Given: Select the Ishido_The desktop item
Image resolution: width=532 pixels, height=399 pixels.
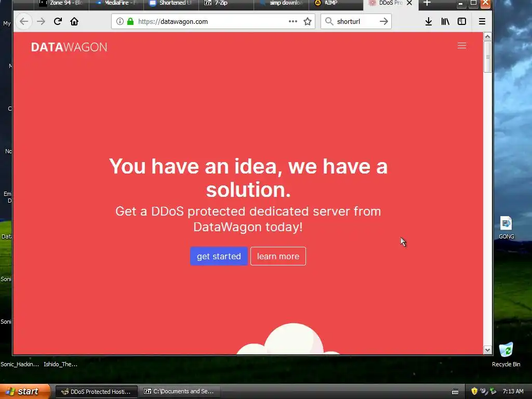Looking at the screenshot, I should (x=60, y=364).
